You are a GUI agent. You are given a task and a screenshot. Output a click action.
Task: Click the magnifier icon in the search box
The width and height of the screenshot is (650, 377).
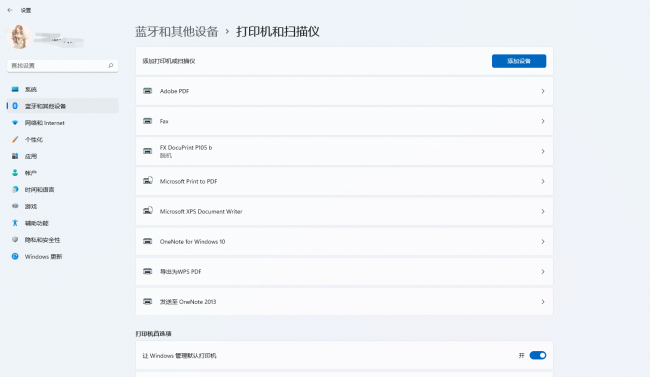111,66
